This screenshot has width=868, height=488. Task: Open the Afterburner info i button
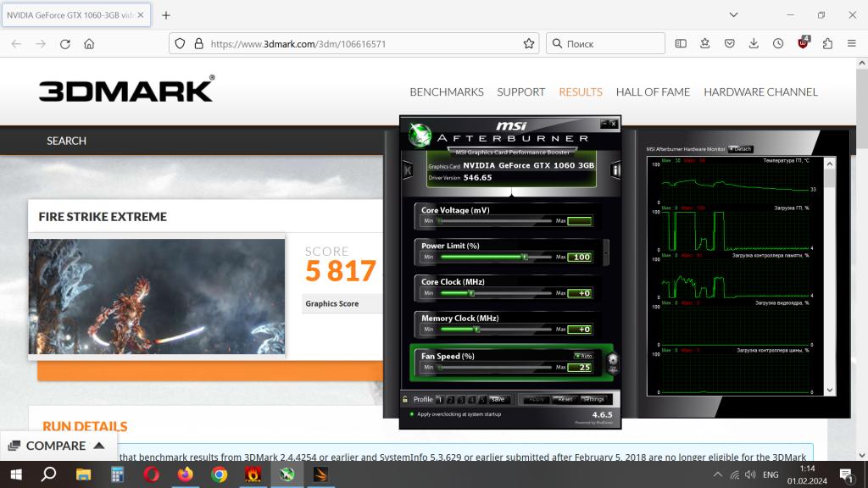[615, 169]
